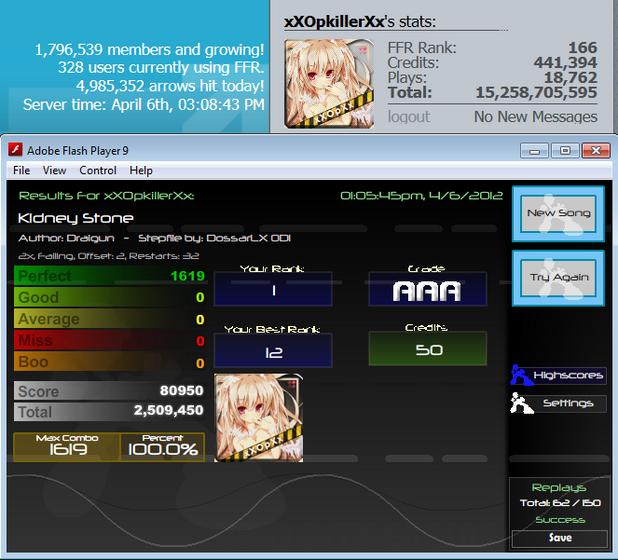Click the blue Highscores figure icon
618x560 pixels.
[x=521, y=375]
